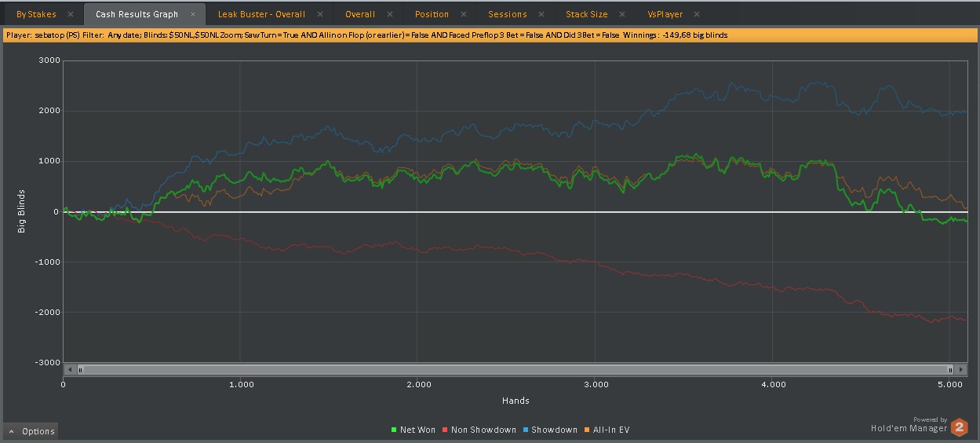This screenshot has height=443, width=980.
Task: Click the player filter summary bar
Action: click(490, 35)
